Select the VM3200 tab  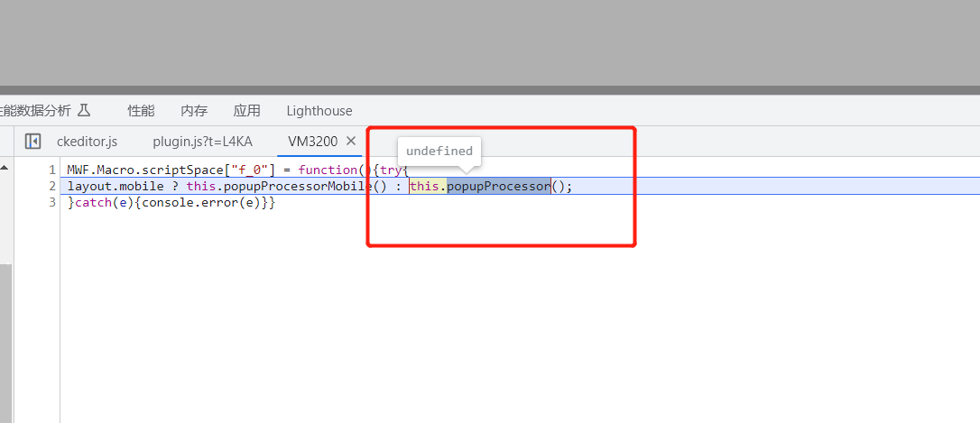click(312, 142)
